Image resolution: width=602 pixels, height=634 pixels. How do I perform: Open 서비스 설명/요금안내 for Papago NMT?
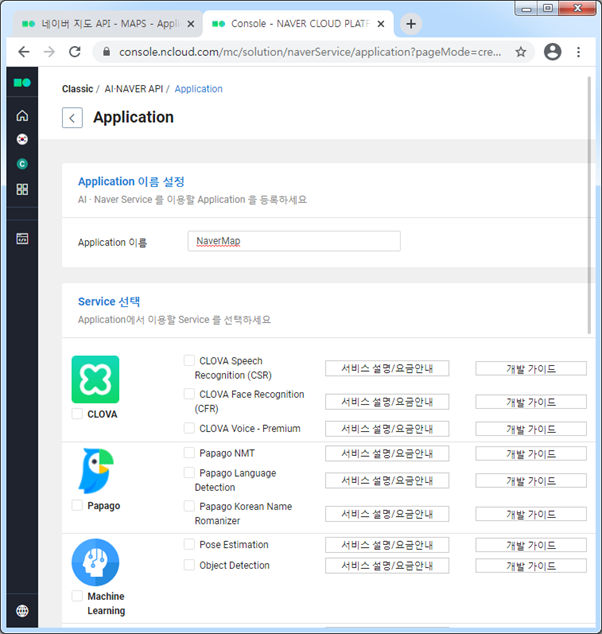coord(387,454)
